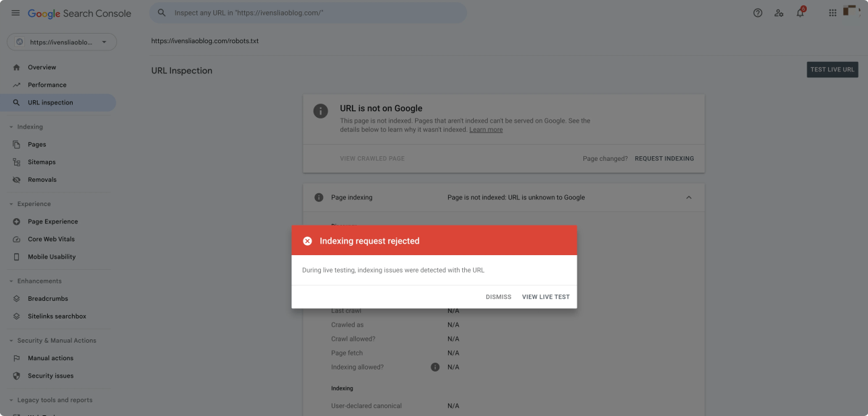This screenshot has height=416, width=868.
Task: Collapse the Enhancements sidebar group
Action: tap(11, 281)
